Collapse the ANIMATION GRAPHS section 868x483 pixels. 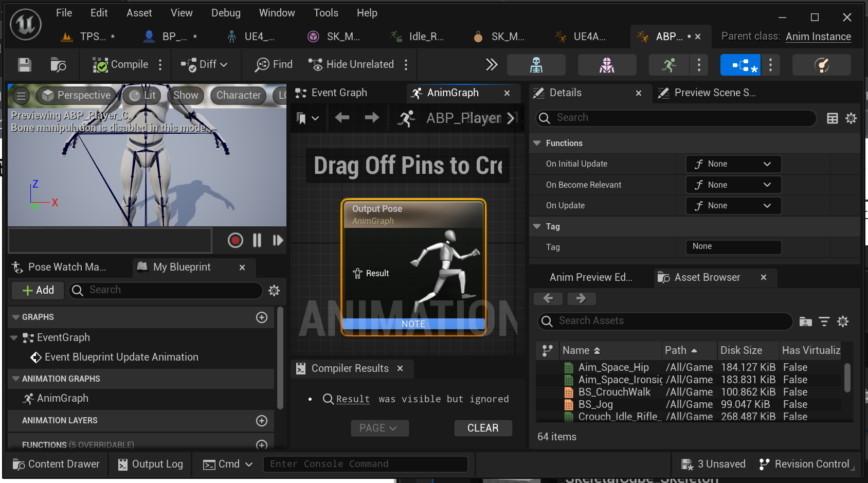(16, 379)
